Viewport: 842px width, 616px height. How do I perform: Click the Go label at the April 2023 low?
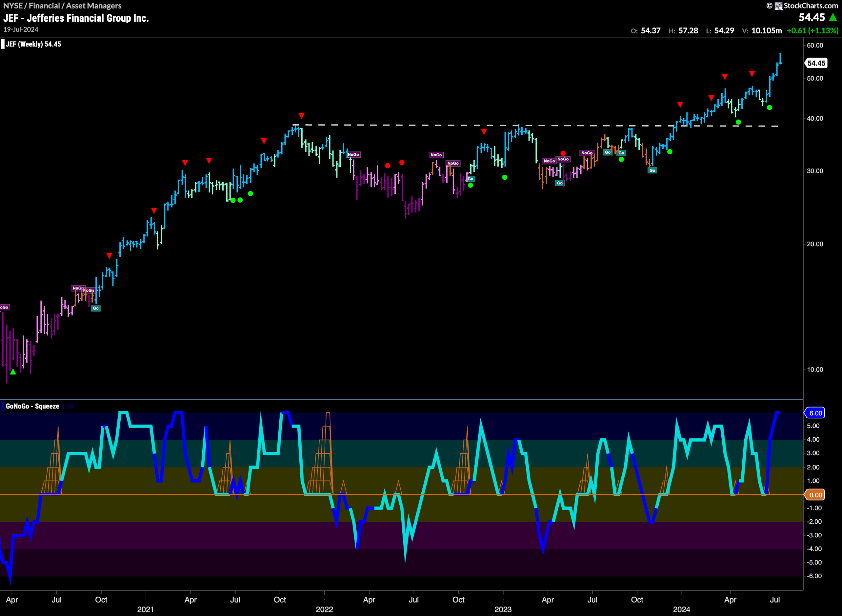pos(559,183)
